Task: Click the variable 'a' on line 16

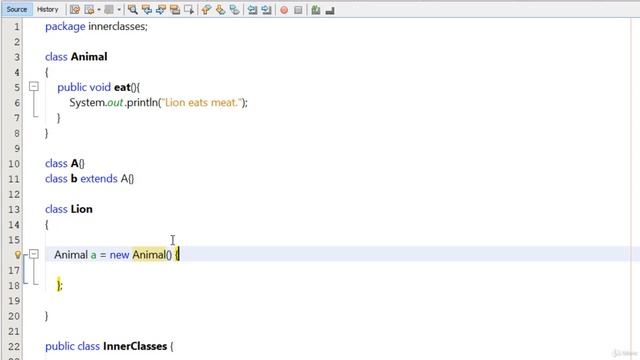Action: [93, 255]
